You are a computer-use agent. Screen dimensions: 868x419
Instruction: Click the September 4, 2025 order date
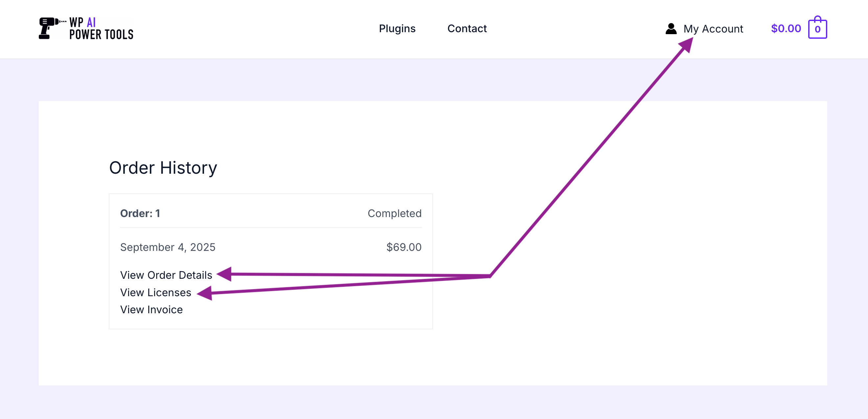(x=168, y=247)
